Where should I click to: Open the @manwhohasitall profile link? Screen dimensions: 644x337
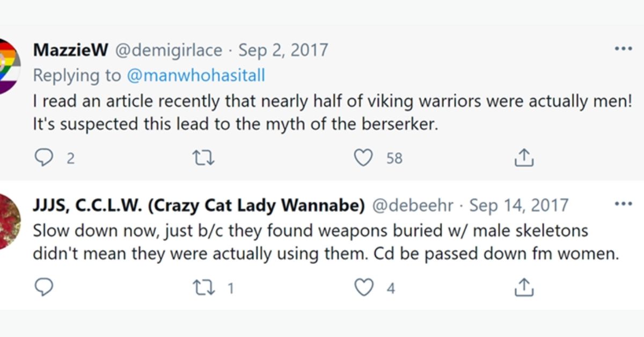click(x=196, y=75)
